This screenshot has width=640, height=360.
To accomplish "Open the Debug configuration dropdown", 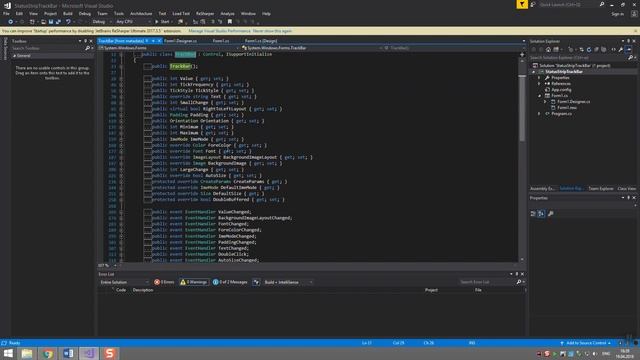I will pyautogui.click(x=101, y=22).
